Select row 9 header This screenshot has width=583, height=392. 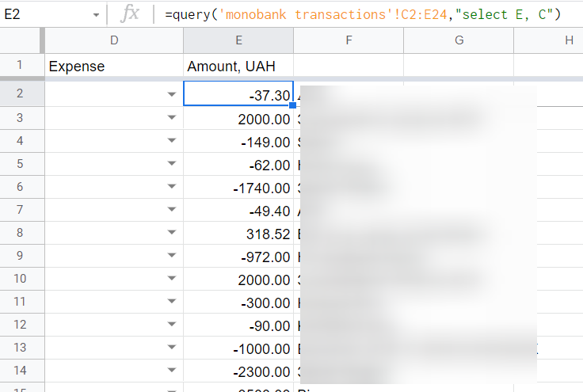[20, 256]
